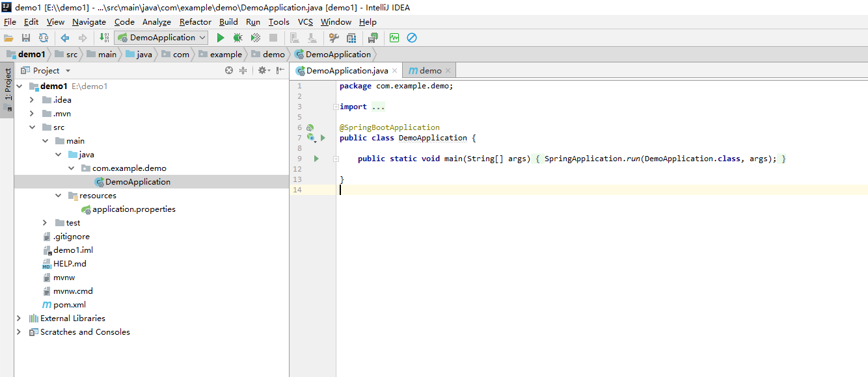Expand Scratches and Consoles arrow

pos(19,332)
